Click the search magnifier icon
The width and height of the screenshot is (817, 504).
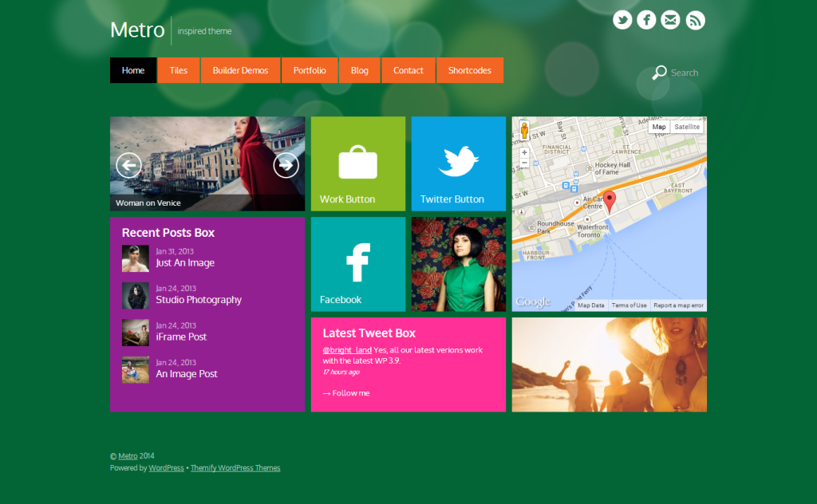659,73
